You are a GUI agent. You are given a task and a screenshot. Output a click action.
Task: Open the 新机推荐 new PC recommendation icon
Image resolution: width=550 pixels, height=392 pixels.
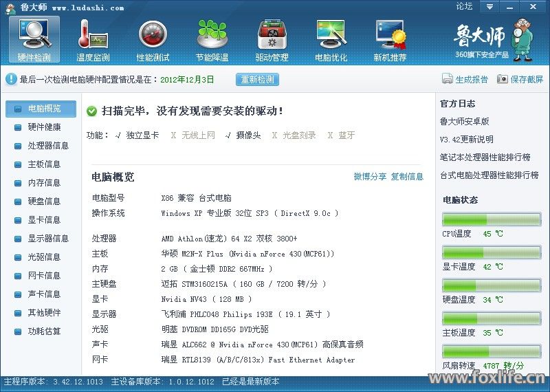390,33
